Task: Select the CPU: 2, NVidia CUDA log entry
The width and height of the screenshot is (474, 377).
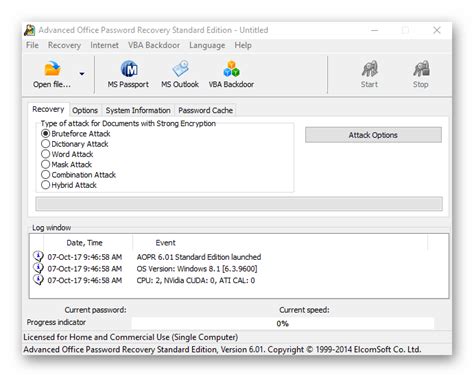Action: [196, 280]
